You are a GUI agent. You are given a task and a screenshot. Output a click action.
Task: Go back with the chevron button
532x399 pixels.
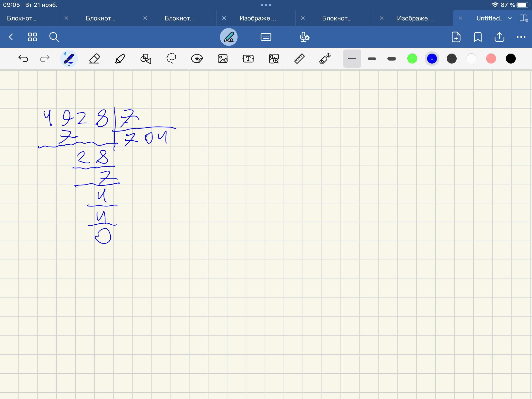[x=11, y=37]
